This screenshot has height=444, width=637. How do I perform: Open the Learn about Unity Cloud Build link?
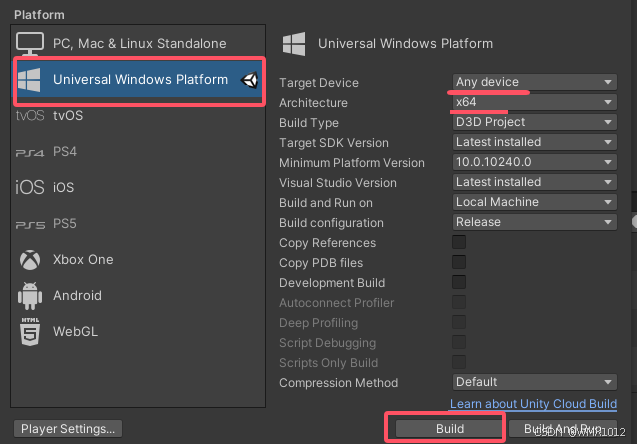(533, 404)
